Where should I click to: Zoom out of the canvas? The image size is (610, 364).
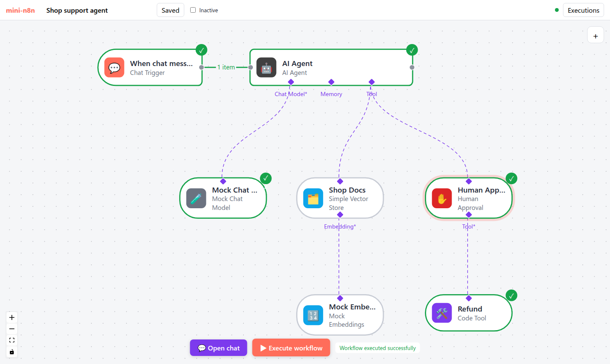[12, 329]
